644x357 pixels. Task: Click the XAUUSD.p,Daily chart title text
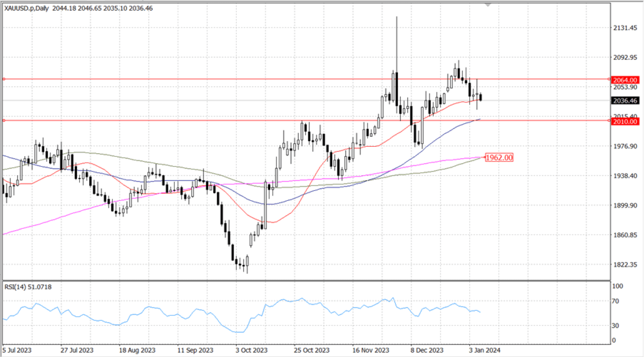tap(26, 9)
